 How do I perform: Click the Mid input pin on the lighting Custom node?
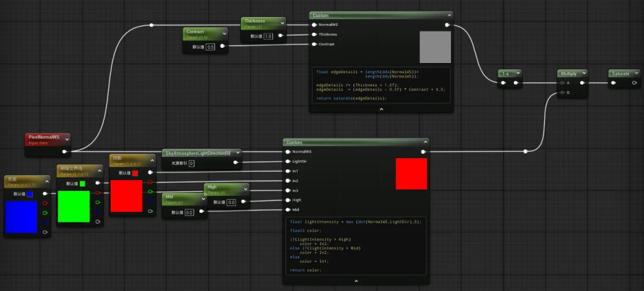[288, 210]
